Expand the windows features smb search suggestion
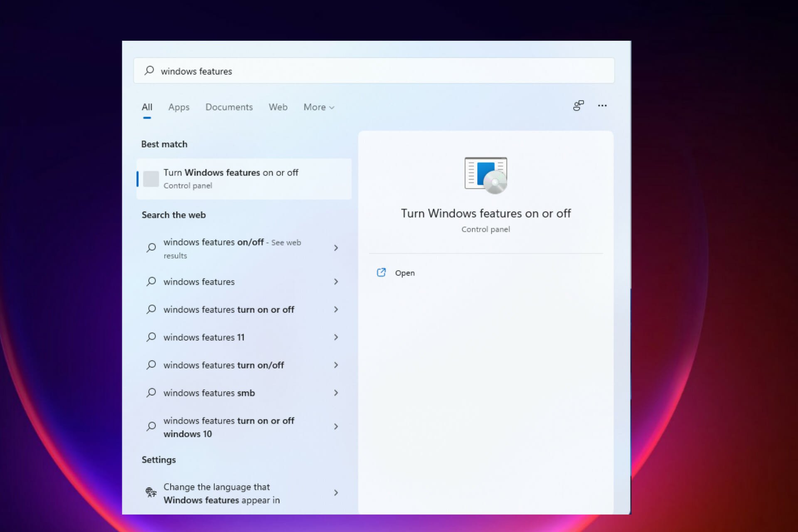Screen dimensions: 798x532 335,392
